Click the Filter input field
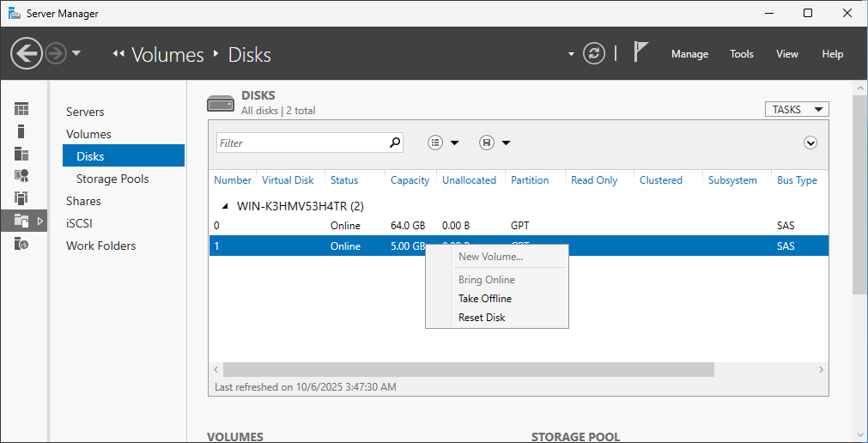Image resolution: width=868 pixels, height=443 pixels. coord(302,143)
